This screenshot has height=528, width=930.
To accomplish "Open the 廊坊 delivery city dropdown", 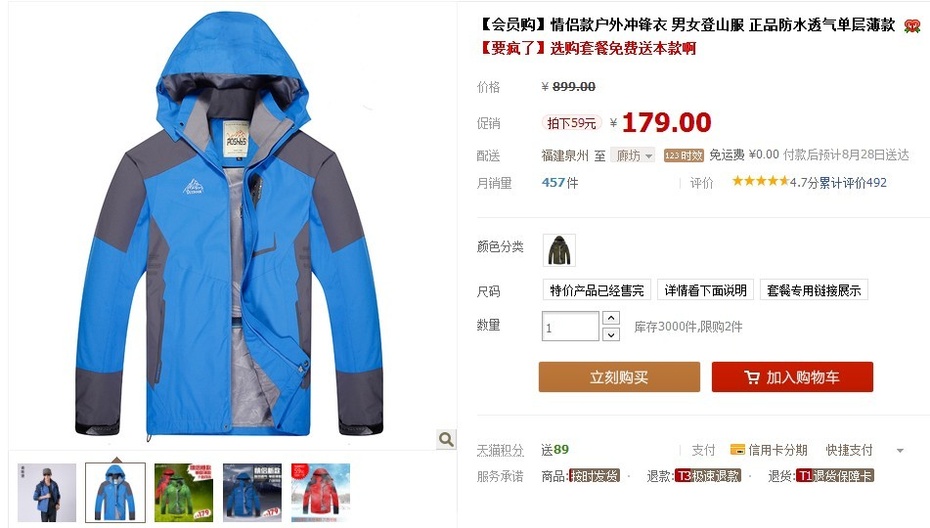I will coord(632,155).
